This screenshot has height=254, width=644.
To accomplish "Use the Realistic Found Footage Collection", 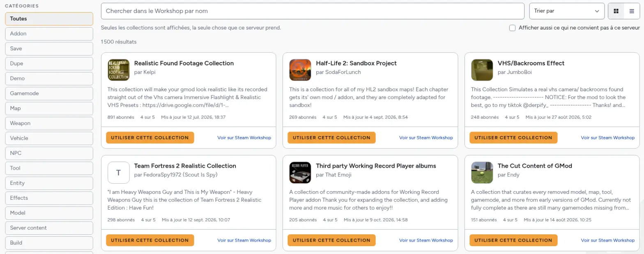I will pos(150,138).
